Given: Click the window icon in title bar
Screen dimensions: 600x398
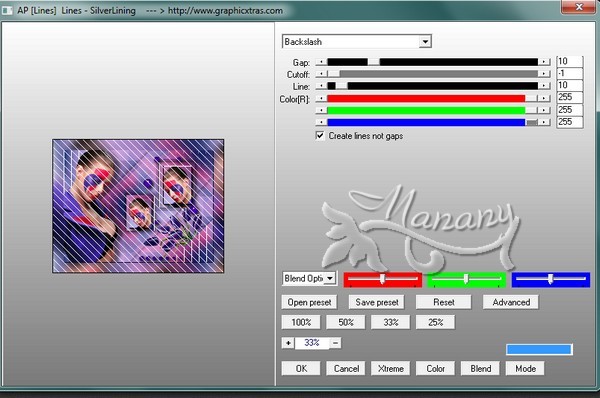Looking at the screenshot, I should [x=7, y=10].
